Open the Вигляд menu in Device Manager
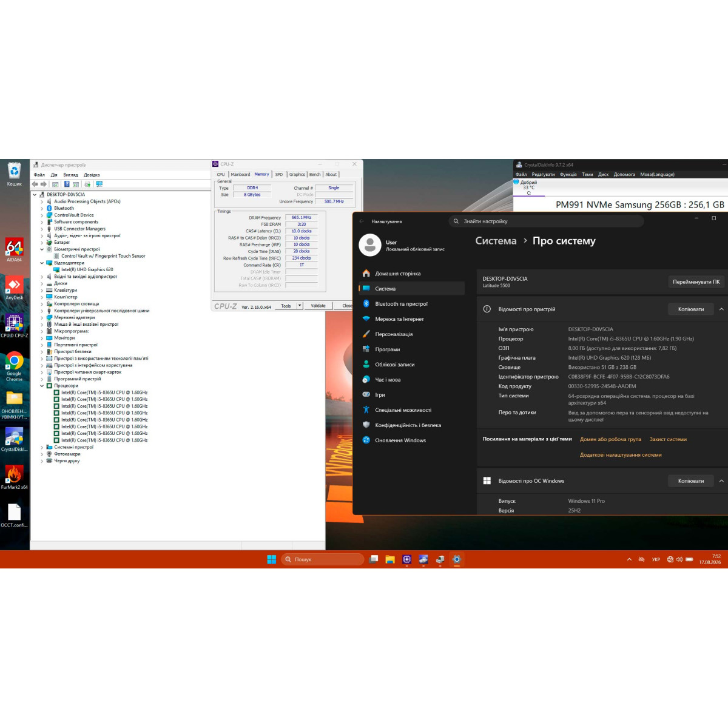728x728 pixels. tap(70, 175)
